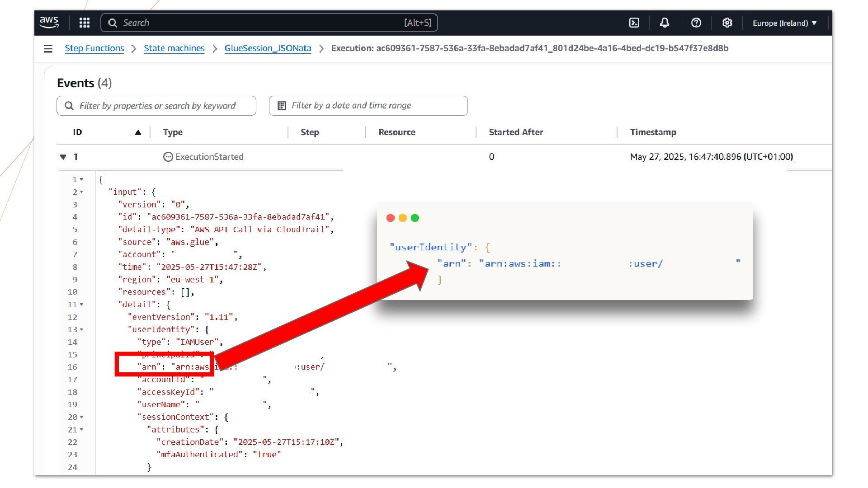Image resolution: width=868 pixels, height=488 pixels.
Task: Fold the "detail" object at line 11
Action: click(x=82, y=305)
